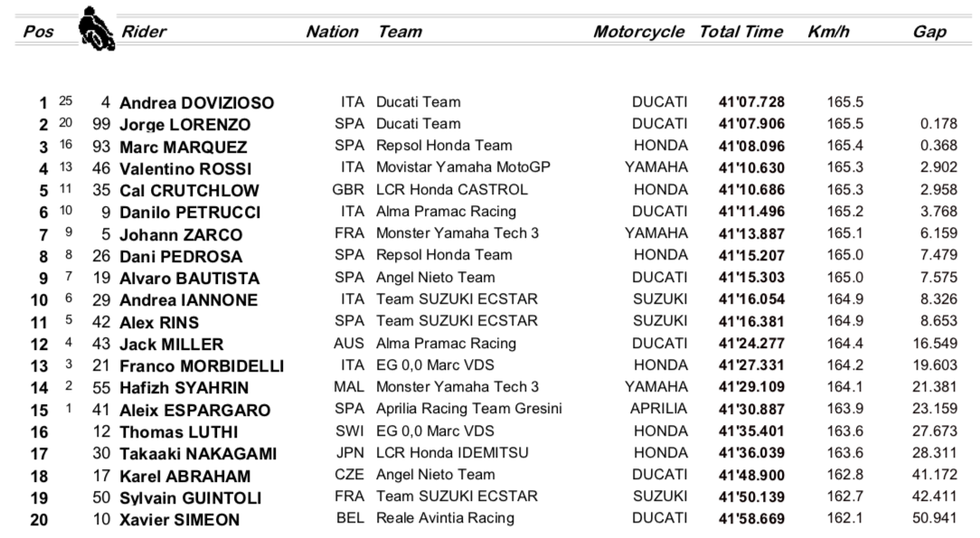This screenshot has width=980, height=538.
Task: Select the Rider column header
Action: pos(145,32)
